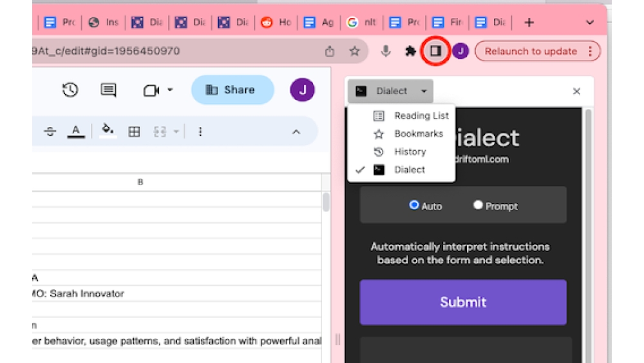Image resolution: width=644 pixels, height=363 pixels.
Task: Open cell borders tool
Action: (134, 132)
